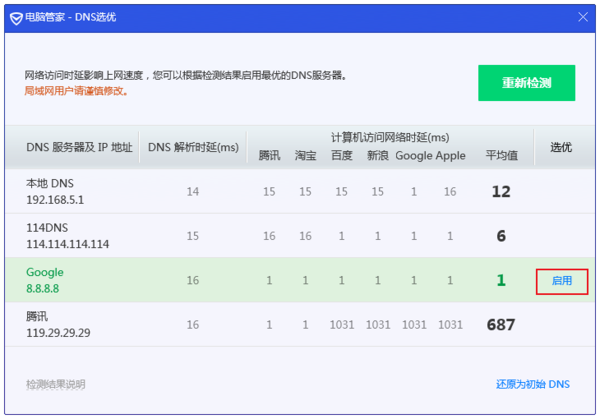
Task: Click the DNS 解析时延(ms) column header
Action: coord(193,147)
